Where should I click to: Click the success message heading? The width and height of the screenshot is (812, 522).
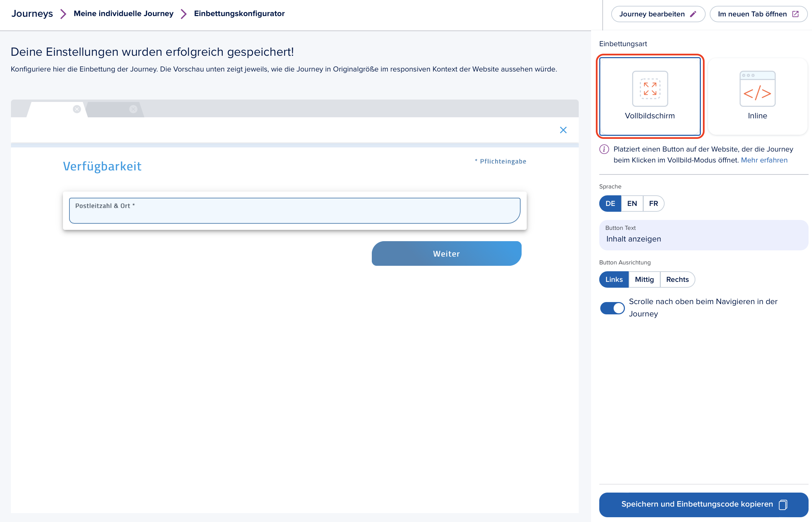152,52
